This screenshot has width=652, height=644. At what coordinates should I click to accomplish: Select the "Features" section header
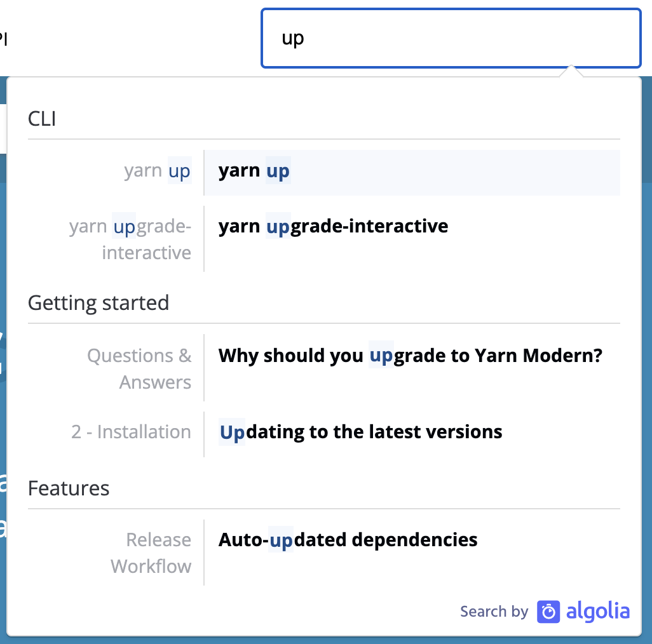click(69, 488)
